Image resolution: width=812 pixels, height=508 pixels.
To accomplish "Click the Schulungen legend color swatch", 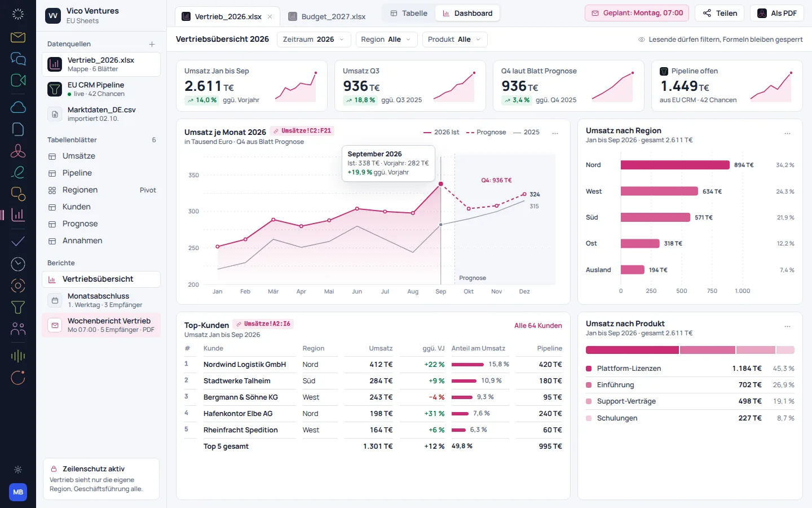I will (x=589, y=418).
